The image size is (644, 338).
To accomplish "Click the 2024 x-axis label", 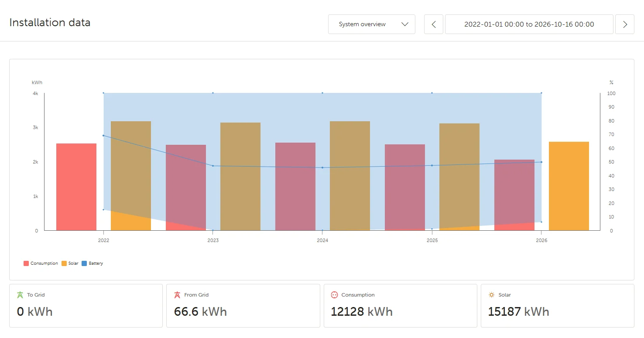I will coord(322,240).
